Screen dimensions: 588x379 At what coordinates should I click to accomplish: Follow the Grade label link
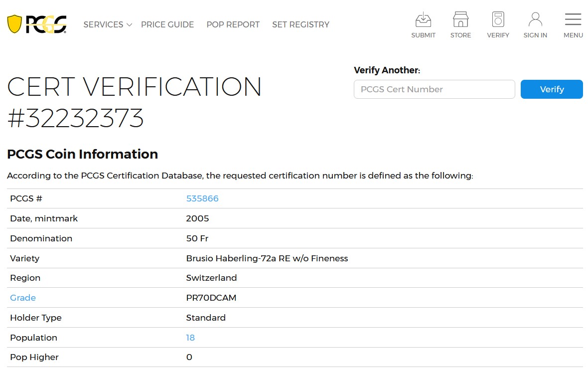(x=23, y=298)
